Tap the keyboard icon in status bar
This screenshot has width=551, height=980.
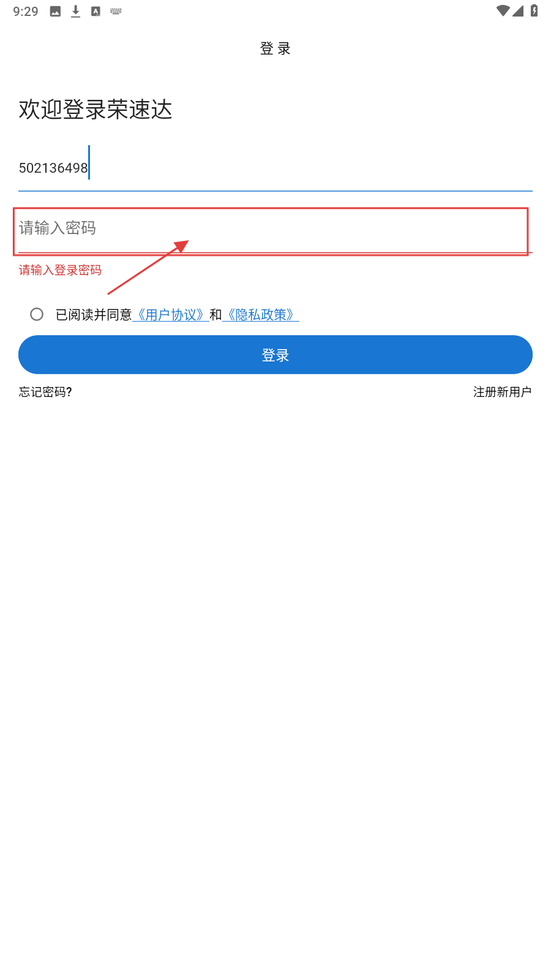tap(116, 11)
